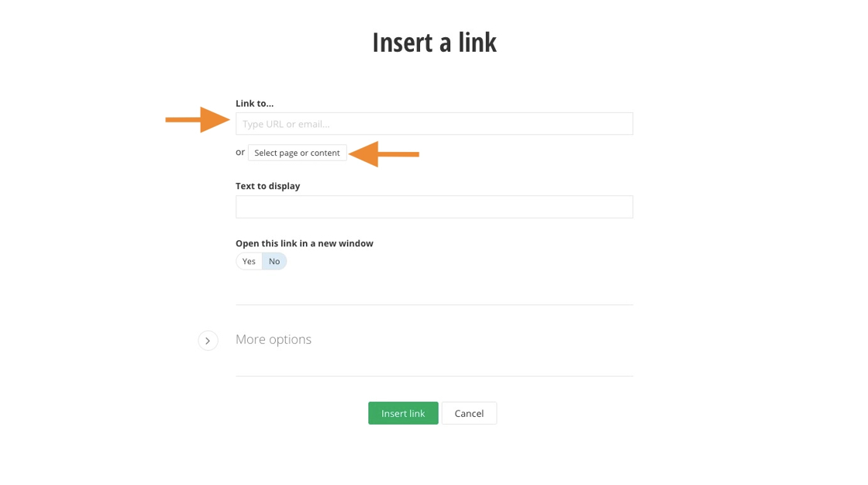Screen dimensions: 868x485
Task: Click the orange arrow pointing at URL field
Action: pyautogui.click(x=197, y=120)
